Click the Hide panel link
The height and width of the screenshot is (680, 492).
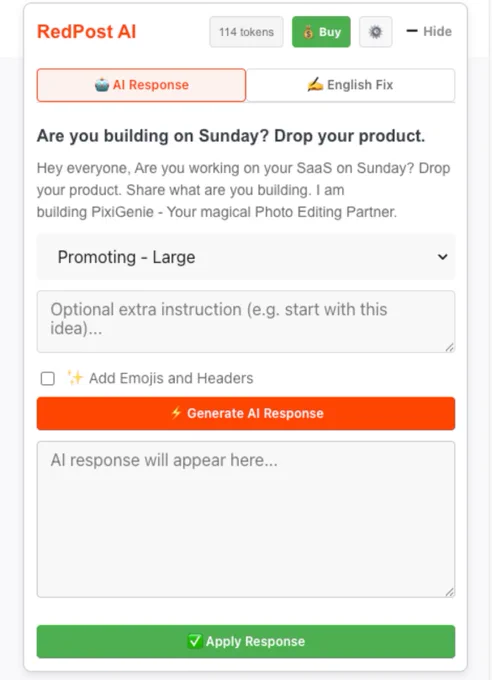[429, 31]
